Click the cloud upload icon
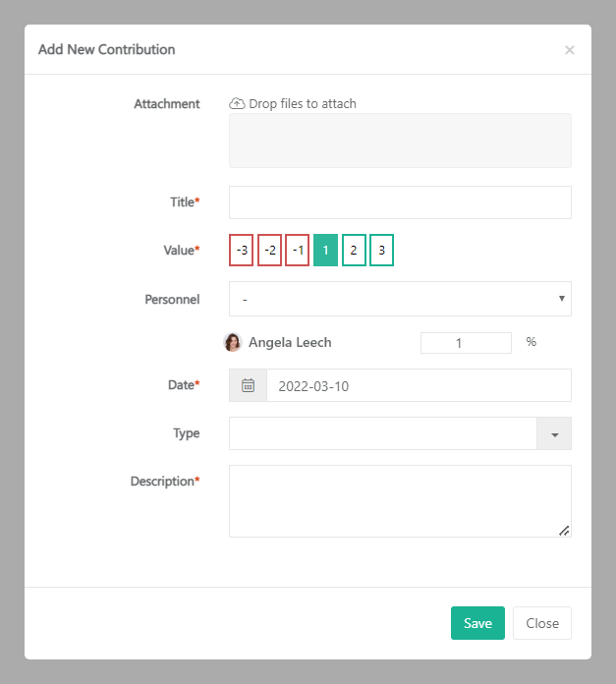Image resolution: width=616 pixels, height=684 pixels. tap(237, 103)
